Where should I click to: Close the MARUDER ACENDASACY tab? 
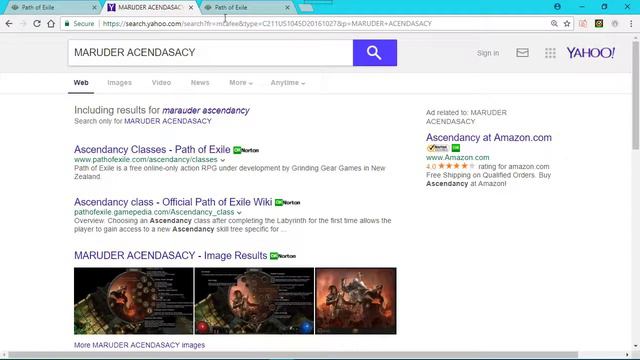click(x=191, y=7)
